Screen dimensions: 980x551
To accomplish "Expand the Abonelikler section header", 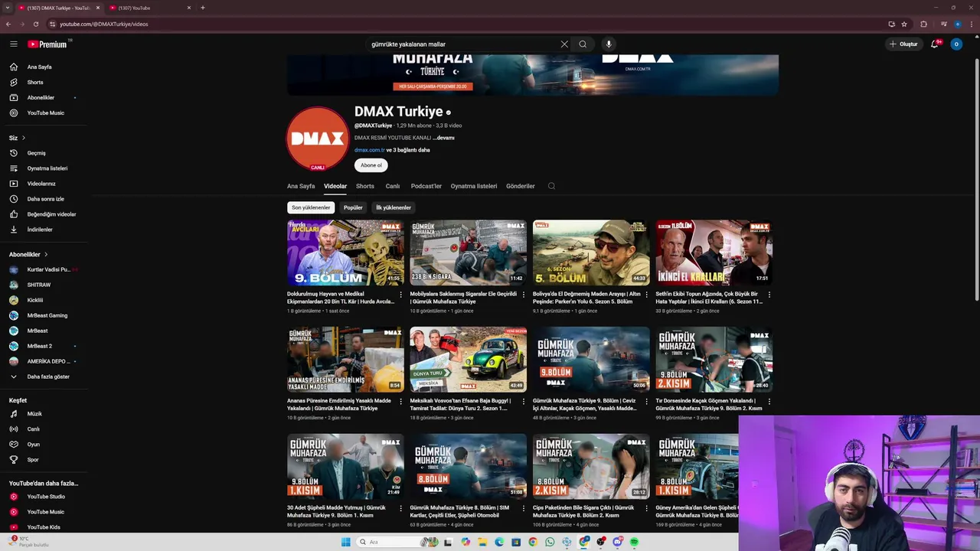I will tap(28, 254).
